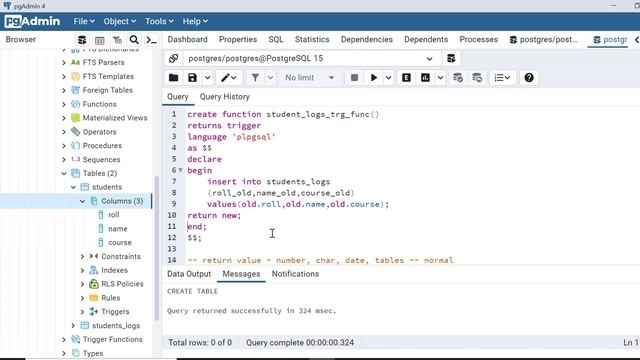Screen dimensions: 640x360
Task: Collapse the Columns (3) node
Action: coord(82,201)
